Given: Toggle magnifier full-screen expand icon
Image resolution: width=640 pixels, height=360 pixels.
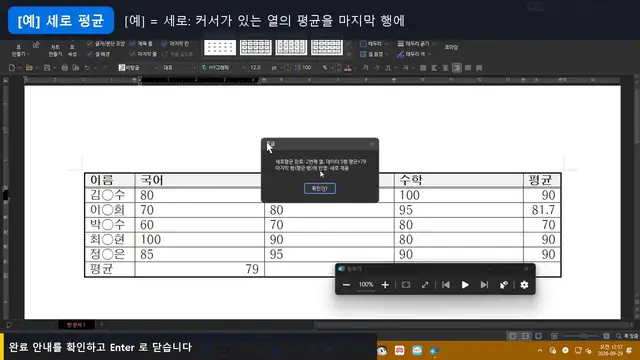Looking at the screenshot, I should [x=425, y=285].
